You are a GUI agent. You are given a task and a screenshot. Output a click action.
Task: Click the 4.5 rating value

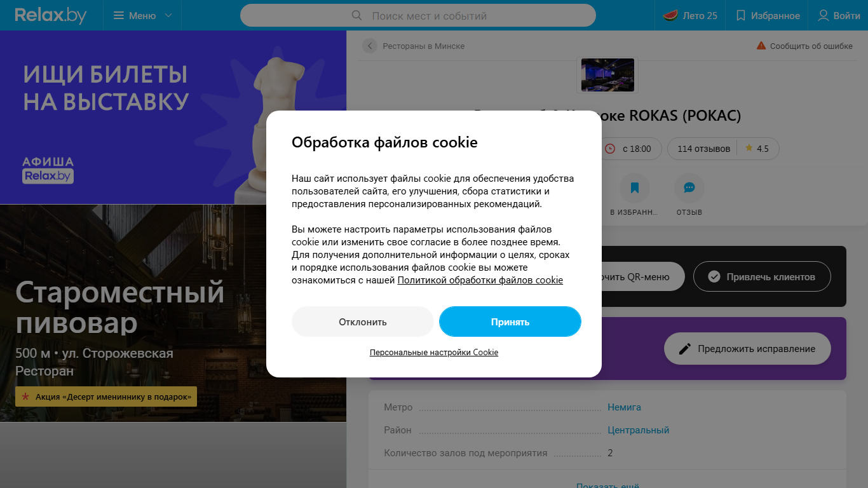763,149
